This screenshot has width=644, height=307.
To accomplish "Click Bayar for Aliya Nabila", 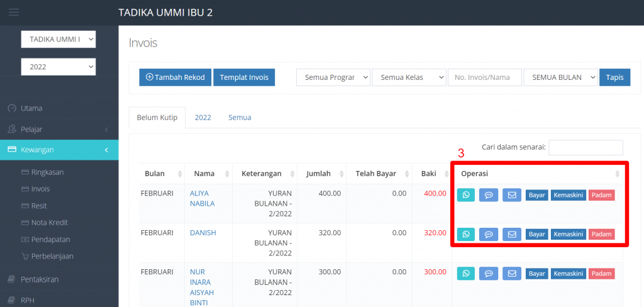I will tap(536, 195).
